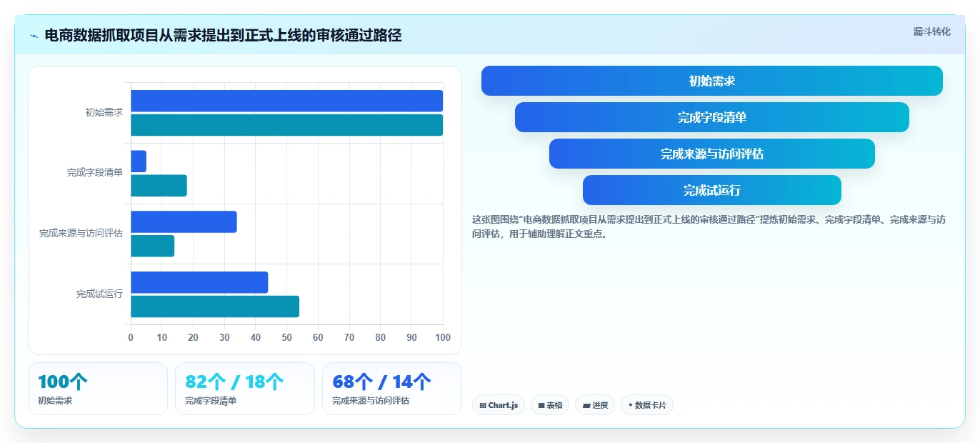Click the x-axis value 50

click(x=286, y=337)
